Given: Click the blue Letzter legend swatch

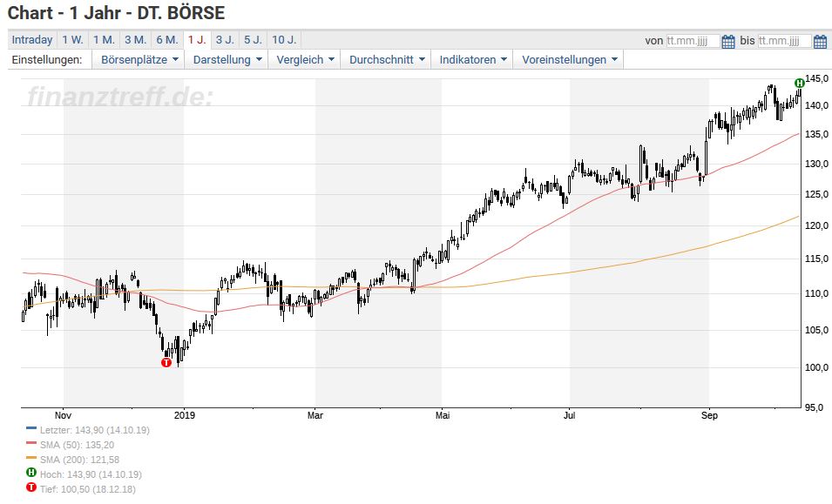Looking at the screenshot, I should [x=31, y=428].
